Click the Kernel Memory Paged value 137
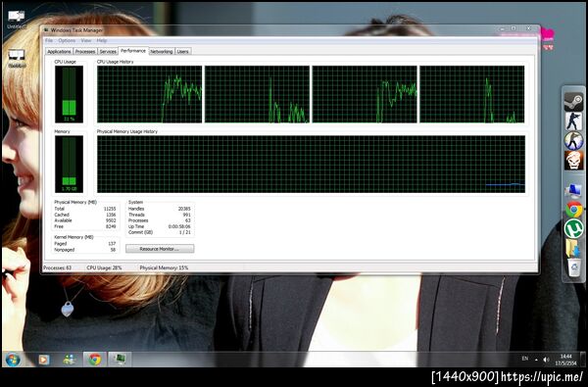Screen dimensions: 588x387 click(x=112, y=244)
